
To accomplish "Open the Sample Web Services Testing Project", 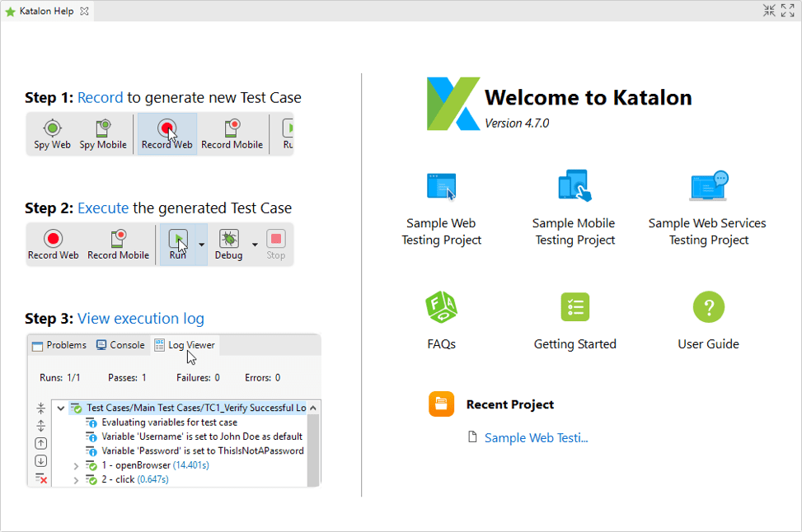I will coord(708,208).
